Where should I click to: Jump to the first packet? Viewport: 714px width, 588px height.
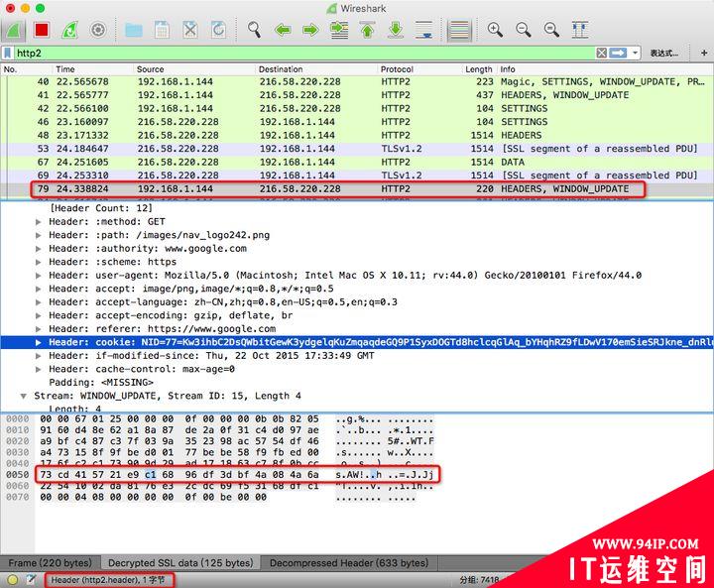click(x=368, y=30)
